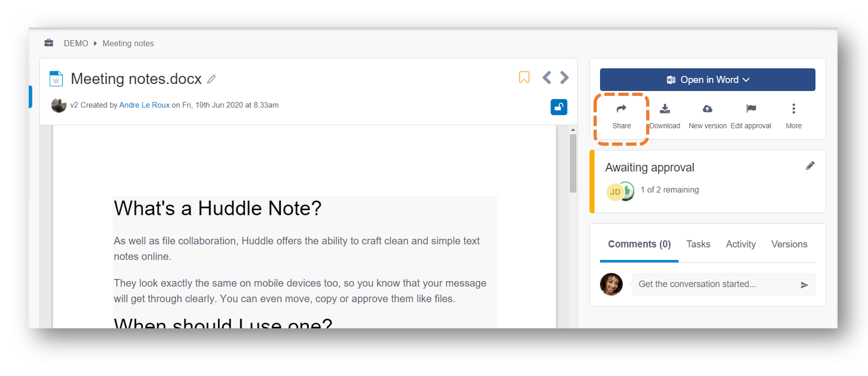Click the blue tab on the left edge
The image size is (868, 376).
click(x=30, y=96)
